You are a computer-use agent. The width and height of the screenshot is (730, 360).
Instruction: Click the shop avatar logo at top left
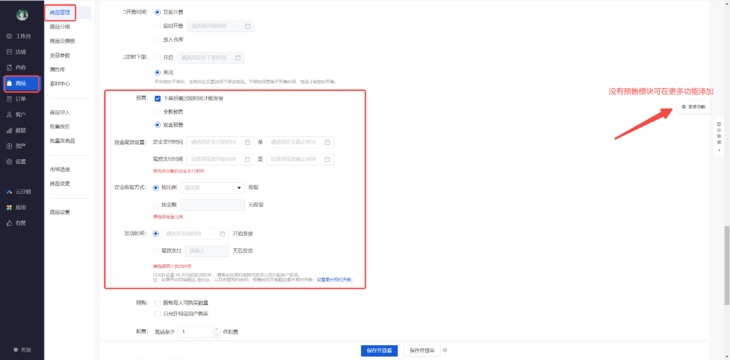(22, 15)
